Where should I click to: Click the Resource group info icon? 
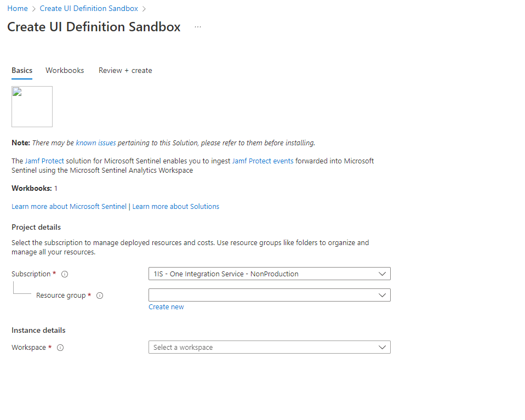point(100,296)
